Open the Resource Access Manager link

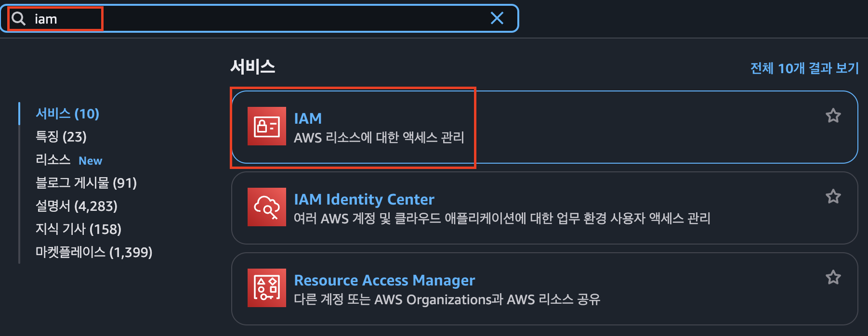tap(384, 280)
